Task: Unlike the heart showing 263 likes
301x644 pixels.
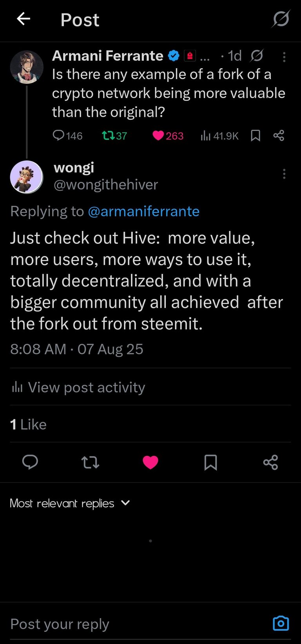Action: 168,136
